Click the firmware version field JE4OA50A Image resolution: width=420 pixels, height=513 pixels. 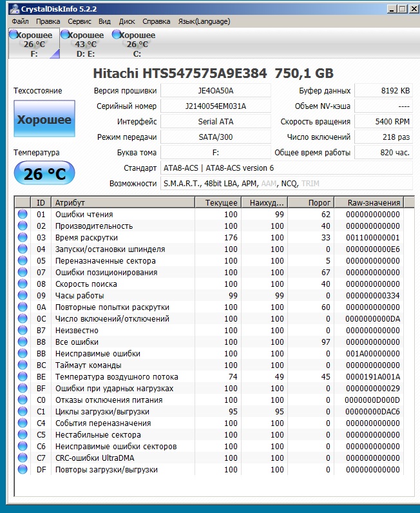pos(216,91)
